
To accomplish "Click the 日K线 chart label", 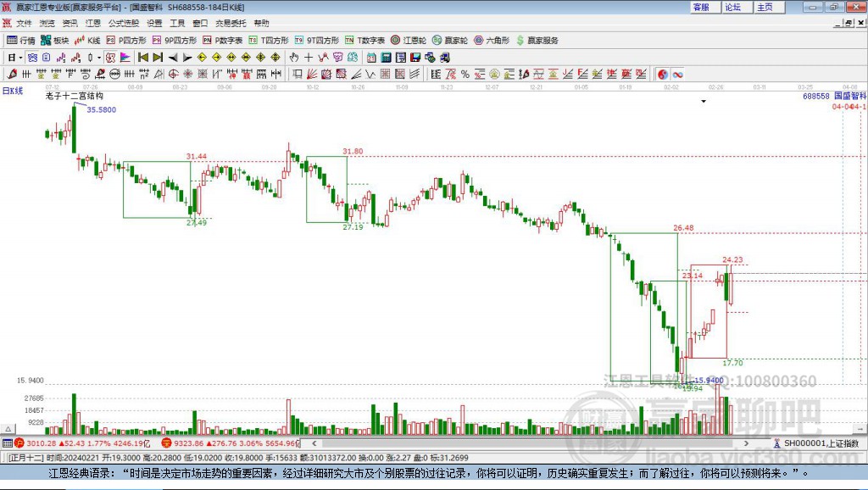I will tap(13, 91).
